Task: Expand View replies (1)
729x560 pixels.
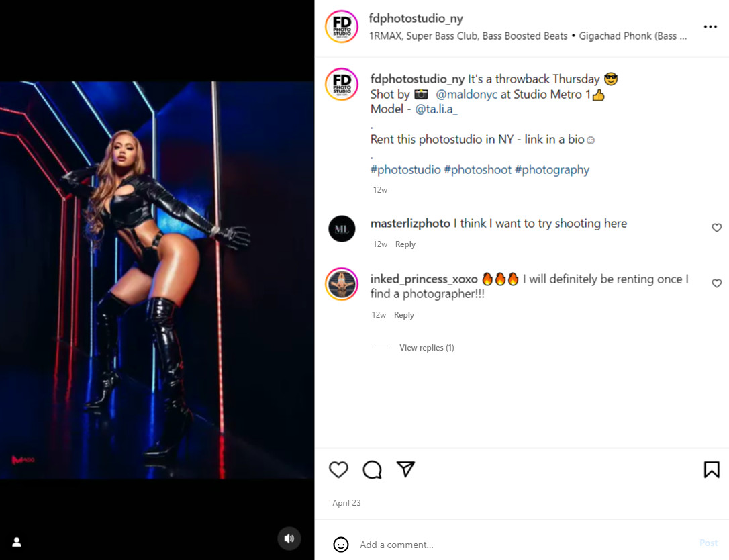Action: (x=426, y=348)
